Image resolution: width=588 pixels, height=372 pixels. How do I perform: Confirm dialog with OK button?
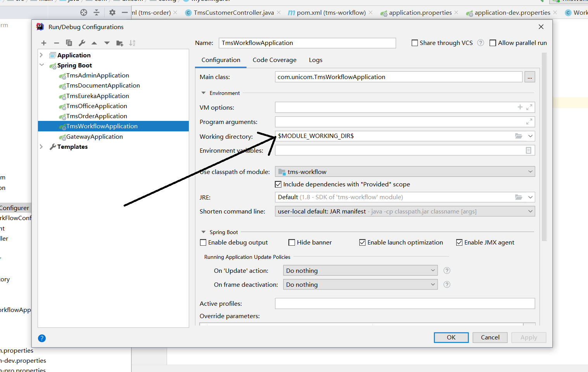(x=451, y=338)
